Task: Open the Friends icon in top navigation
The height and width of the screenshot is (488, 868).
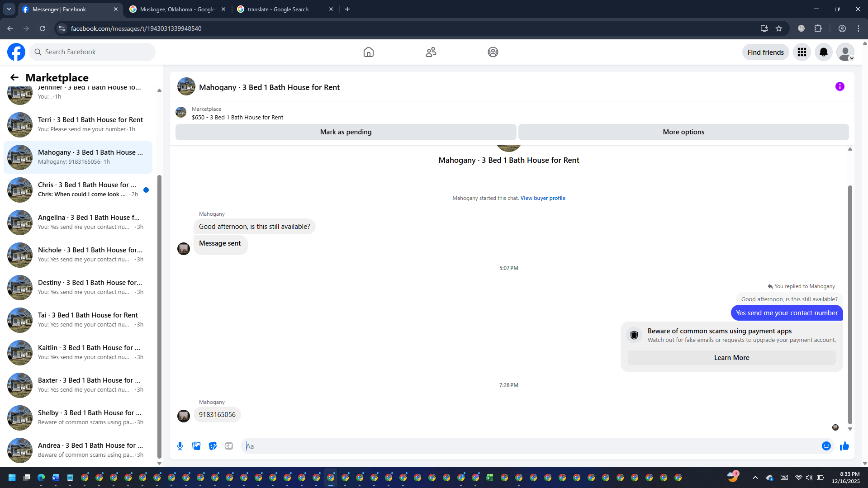Action: pyautogui.click(x=431, y=52)
